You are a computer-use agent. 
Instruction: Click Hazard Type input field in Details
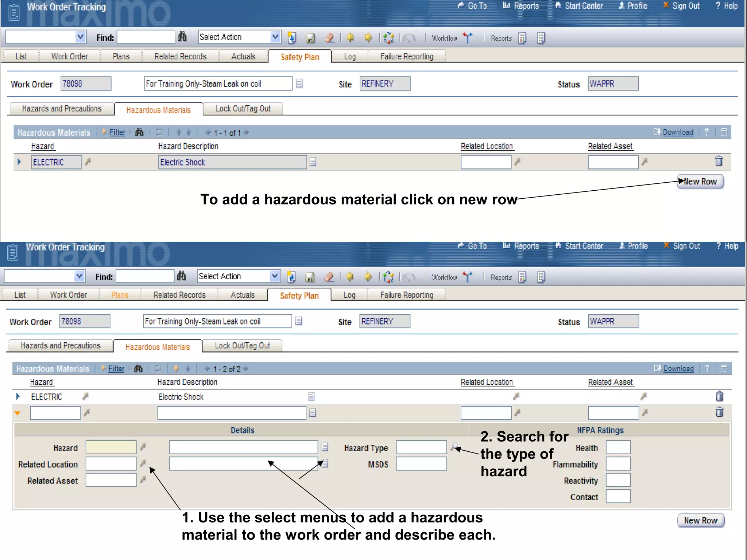421,447
